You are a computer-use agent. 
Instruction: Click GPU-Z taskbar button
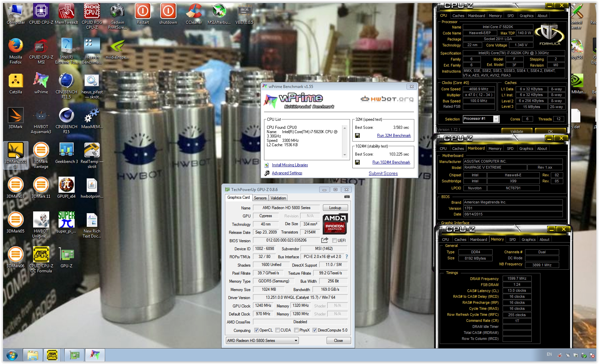(74, 355)
